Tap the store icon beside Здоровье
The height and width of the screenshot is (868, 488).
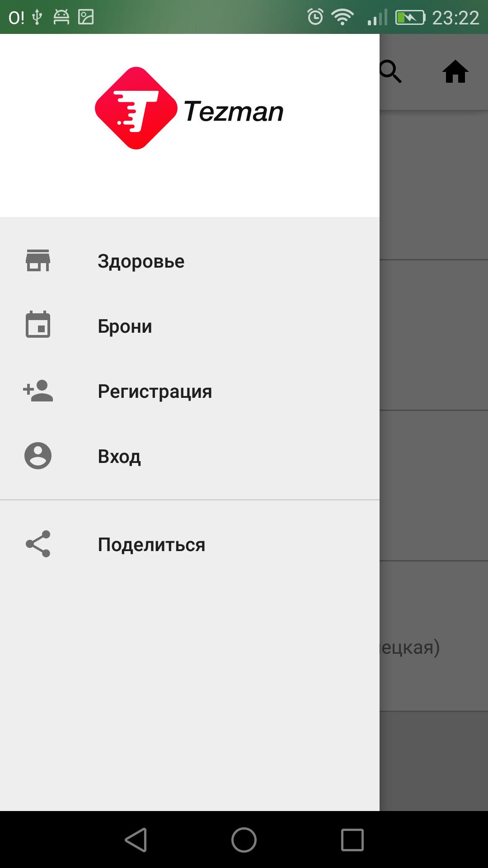coord(38,260)
